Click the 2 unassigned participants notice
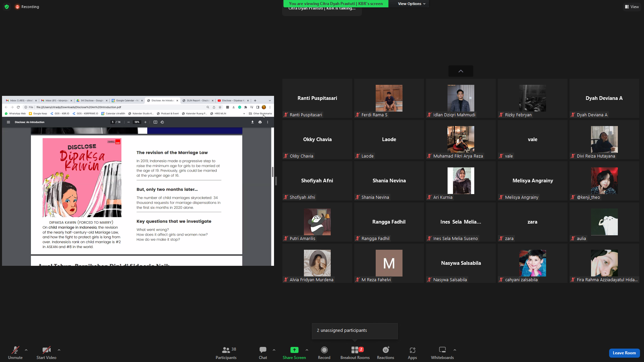This screenshot has height=362, width=644. click(355, 331)
